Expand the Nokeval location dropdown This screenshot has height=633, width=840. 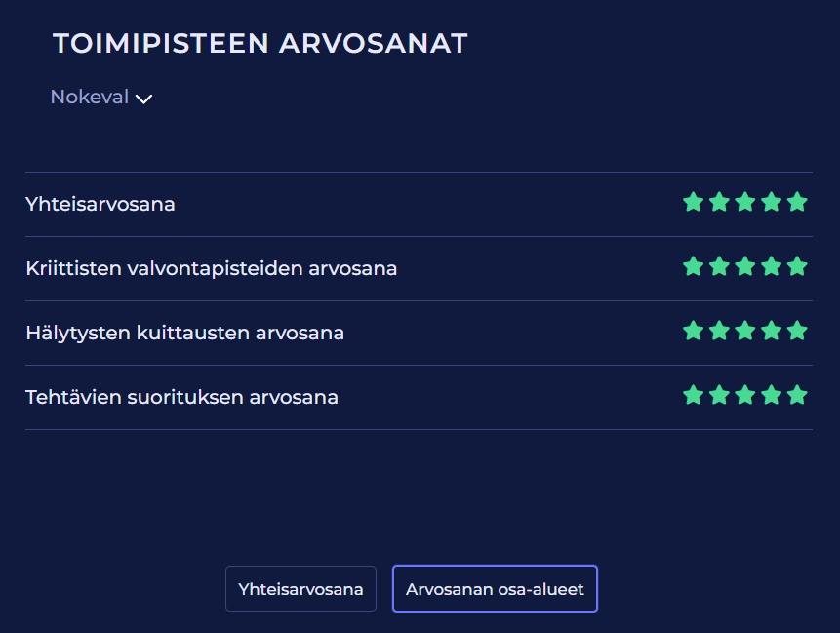90,98
